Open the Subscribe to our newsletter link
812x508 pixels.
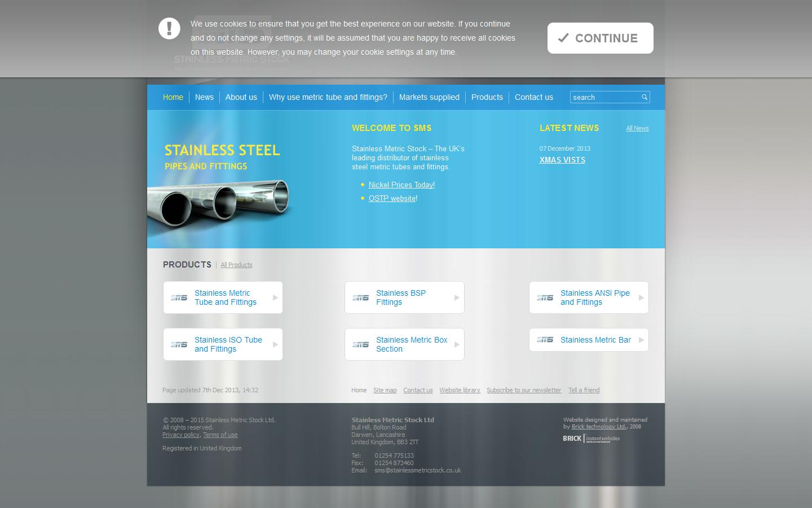pyautogui.click(x=524, y=390)
